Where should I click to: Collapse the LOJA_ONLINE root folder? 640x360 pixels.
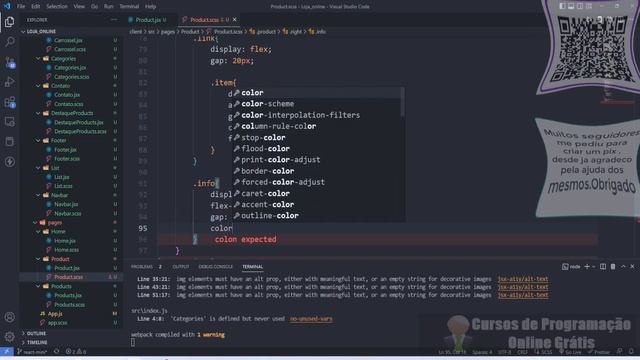(x=41, y=31)
